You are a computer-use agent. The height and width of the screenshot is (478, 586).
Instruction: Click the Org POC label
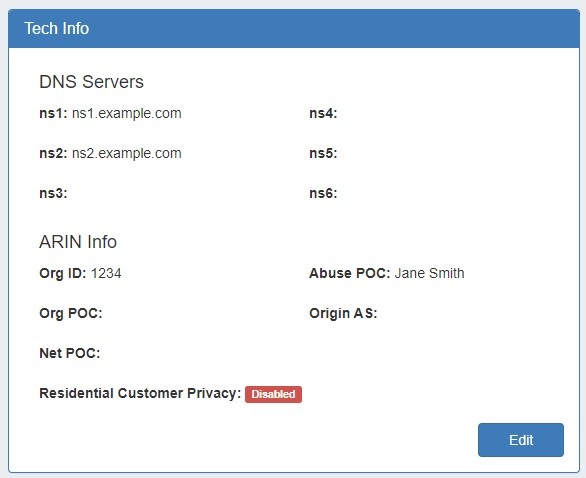tap(71, 313)
